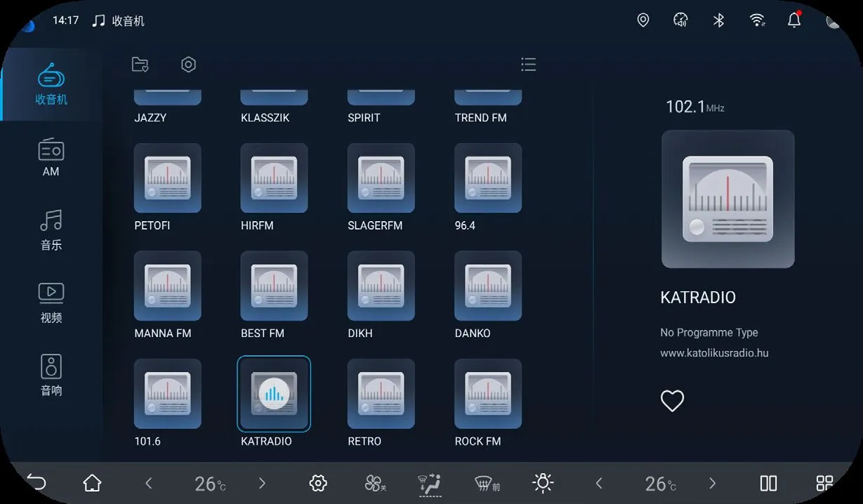Open the speaker (音响) tab
Screen dimensions: 863x504
pyautogui.click(x=51, y=376)
